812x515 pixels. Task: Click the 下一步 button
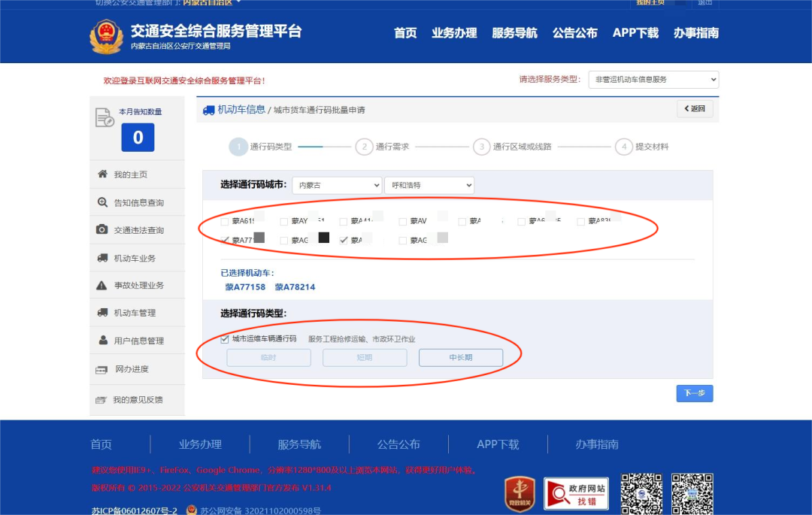click(x=694, y=393)
